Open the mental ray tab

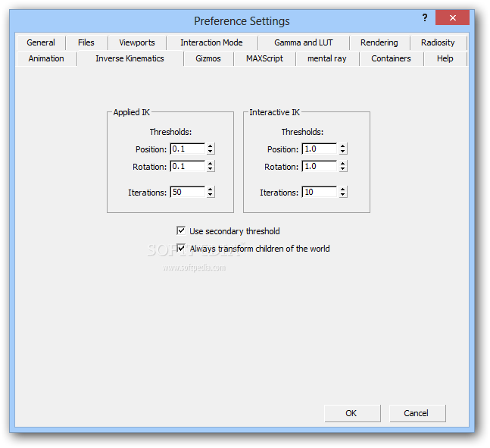tap(327, 58)
